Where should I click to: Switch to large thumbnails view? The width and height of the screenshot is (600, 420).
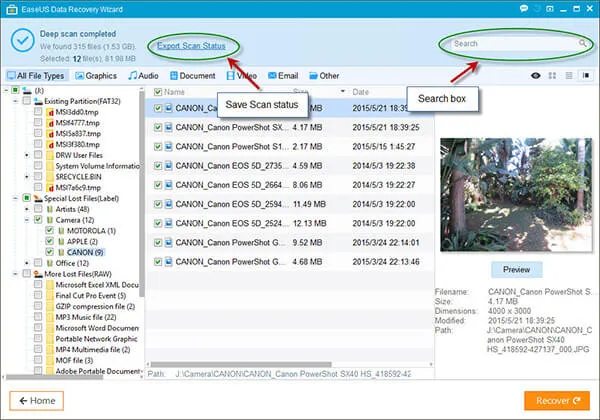coord(553,75)
